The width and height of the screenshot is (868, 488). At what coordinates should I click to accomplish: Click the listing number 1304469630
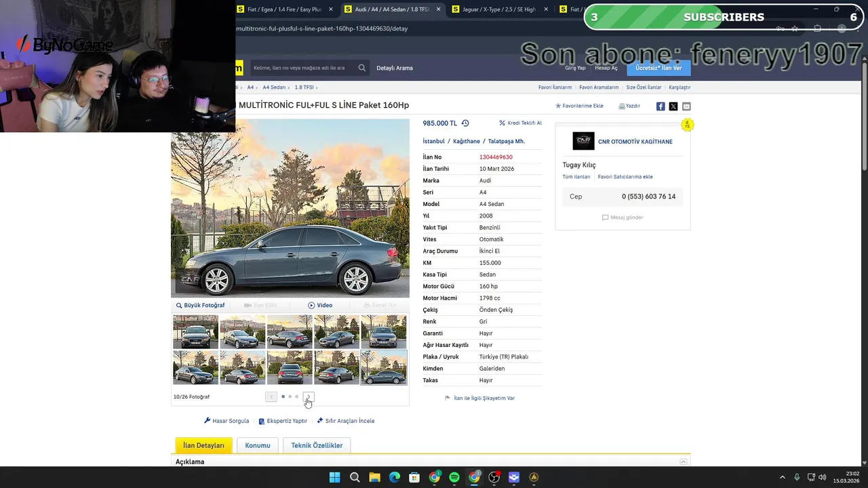496,157
